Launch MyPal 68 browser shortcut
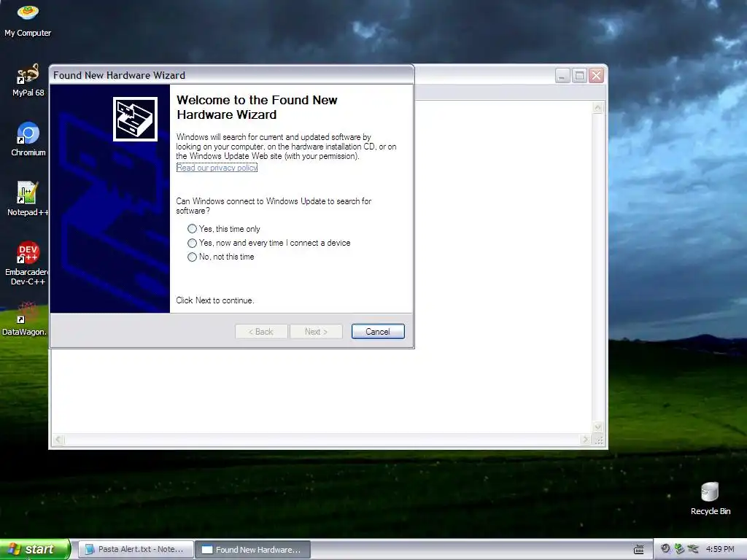Screen dimensions: 747x560 point(28,80)
